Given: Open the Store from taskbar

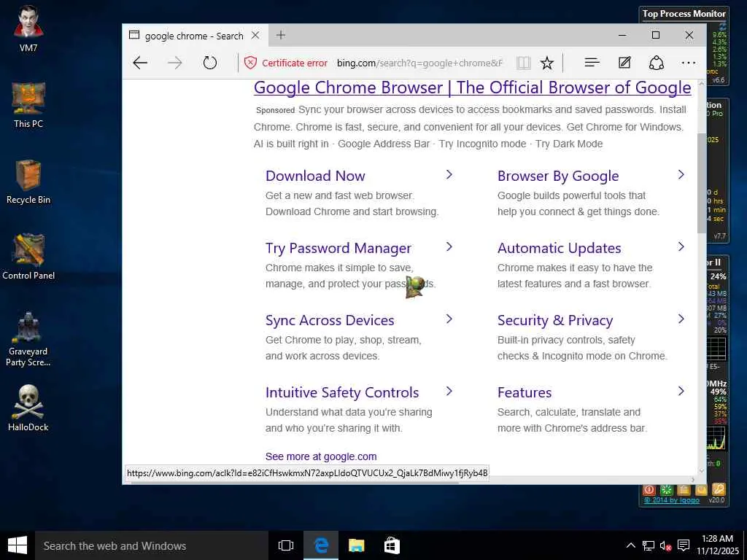Looking at the screenshot, I should pos(392,545).
